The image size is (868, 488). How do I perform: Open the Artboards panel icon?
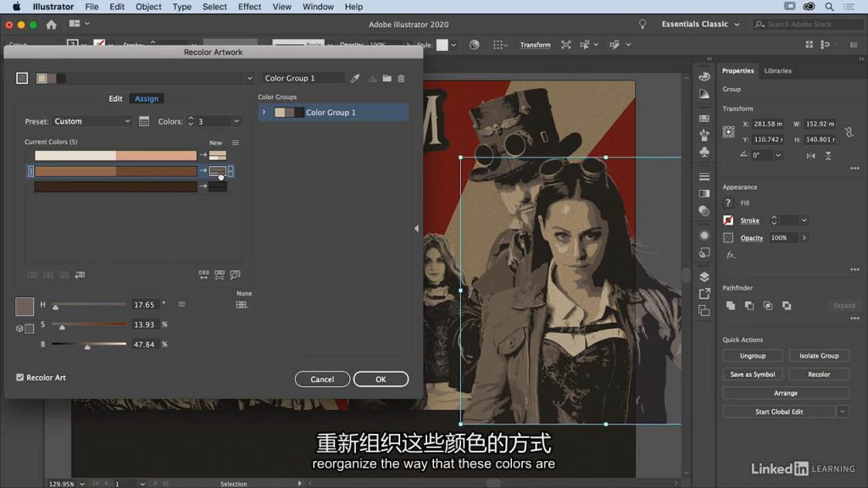click(704, 311)
